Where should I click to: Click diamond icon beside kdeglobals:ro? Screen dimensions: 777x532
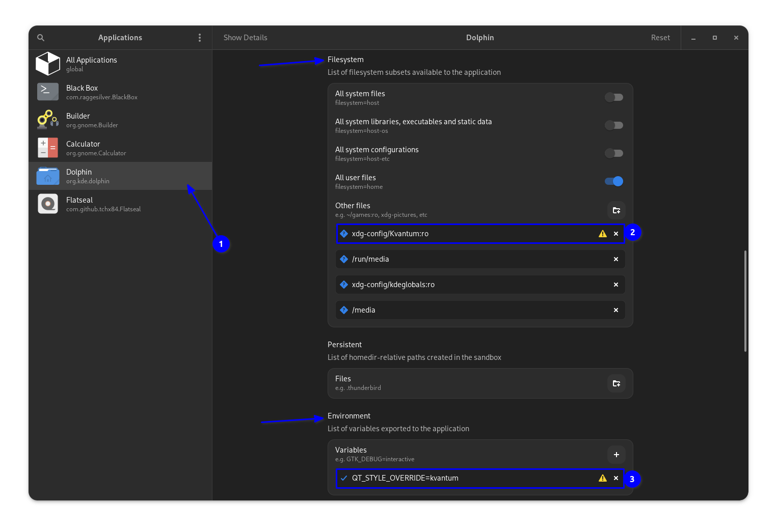344,285
